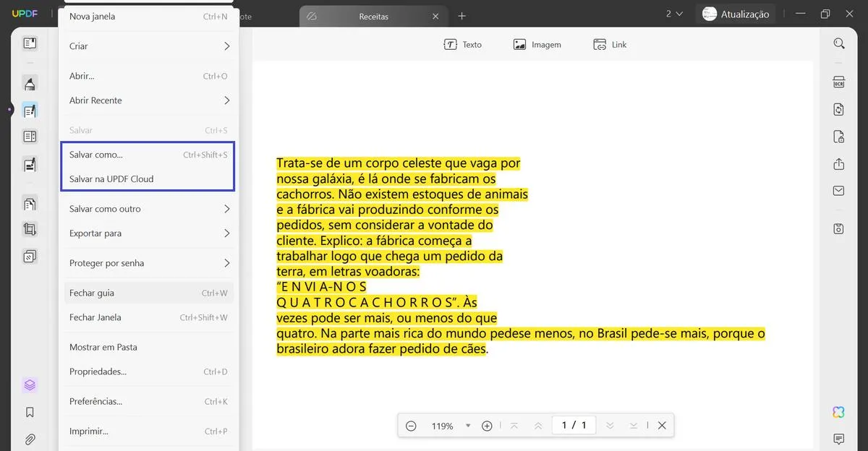Image resolution: width=868 pixels, height=451 pixels.
Task: Click the Share icon on the right sidebar
Action: pos(838,164)
